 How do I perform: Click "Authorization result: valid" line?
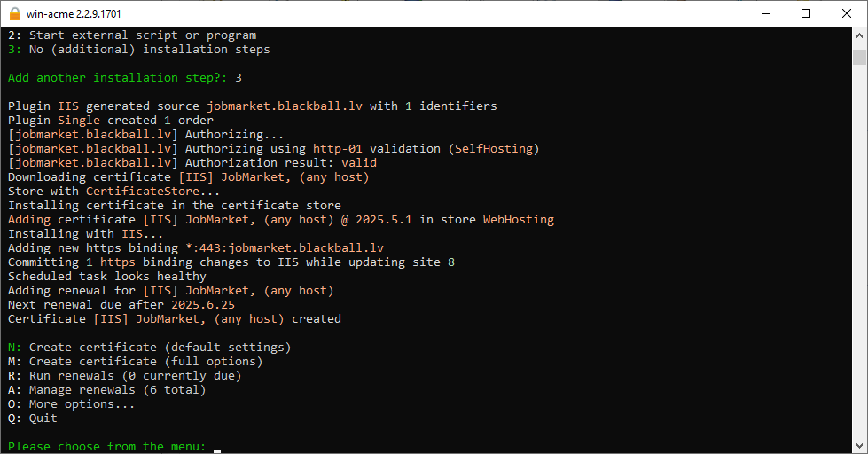[x=192, y=163]
